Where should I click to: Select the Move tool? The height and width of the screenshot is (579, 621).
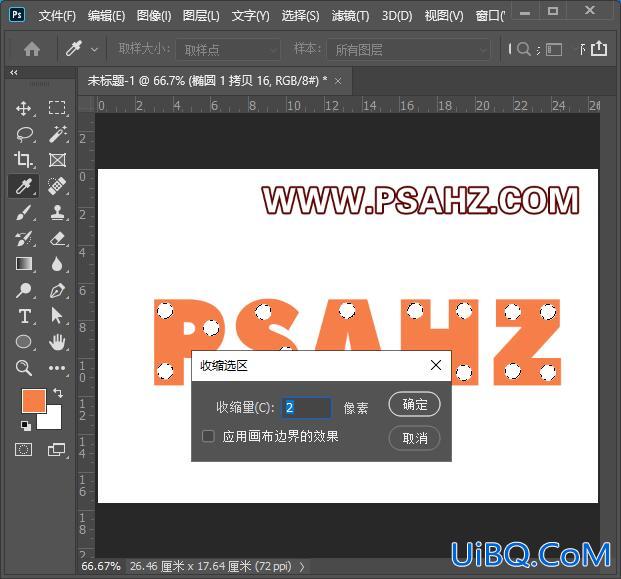23,108
